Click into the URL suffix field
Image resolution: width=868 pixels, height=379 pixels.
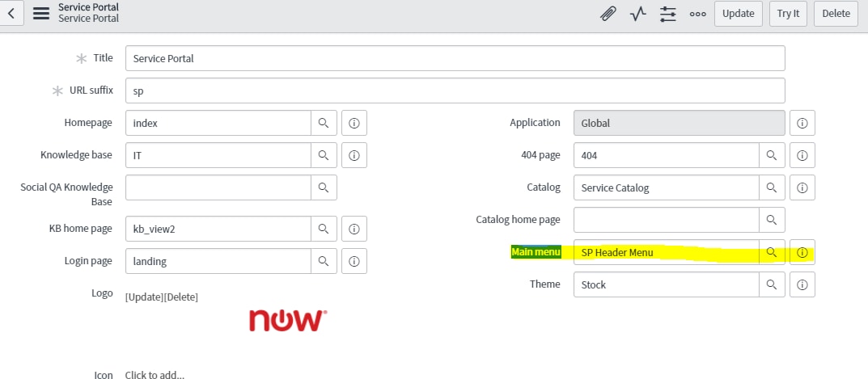[x=455, y=91]
